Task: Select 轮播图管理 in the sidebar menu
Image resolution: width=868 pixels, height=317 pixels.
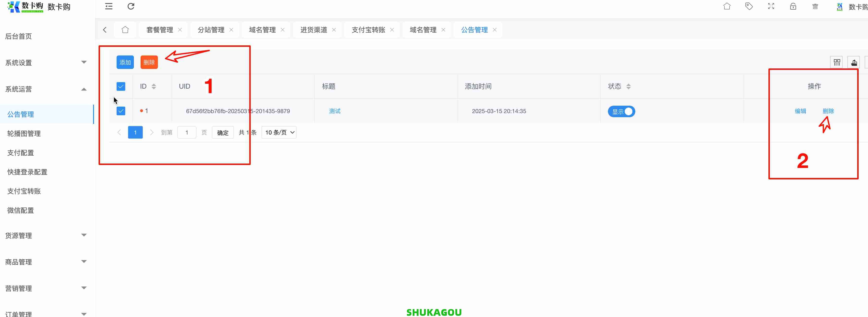Action: (x=24, y=133)
